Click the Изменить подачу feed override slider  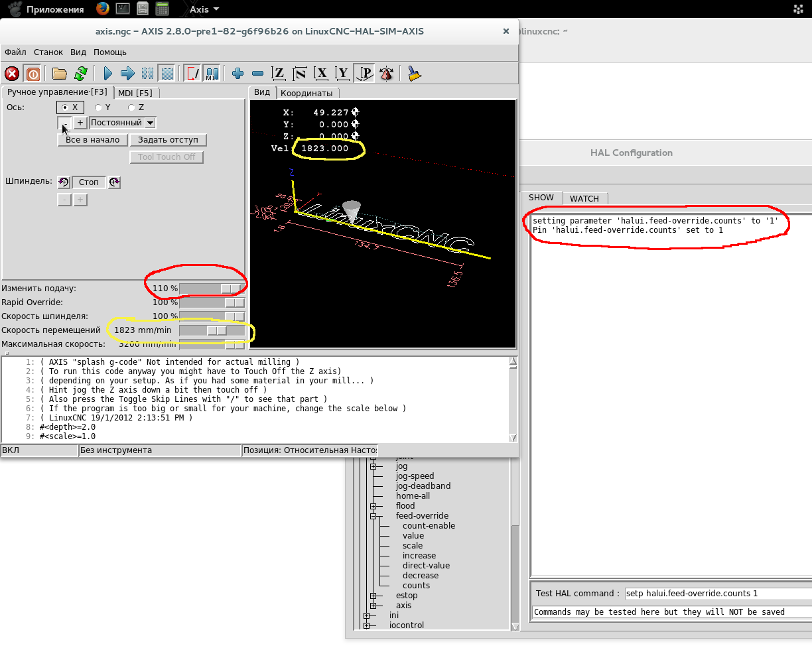click(x=212, y=289)
